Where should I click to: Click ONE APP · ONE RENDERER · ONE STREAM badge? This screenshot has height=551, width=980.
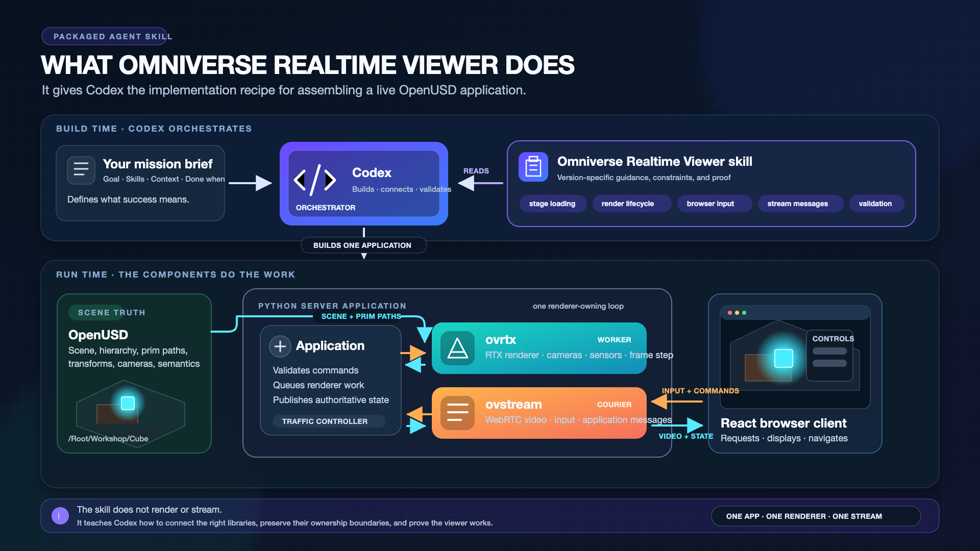click(816, 516)
